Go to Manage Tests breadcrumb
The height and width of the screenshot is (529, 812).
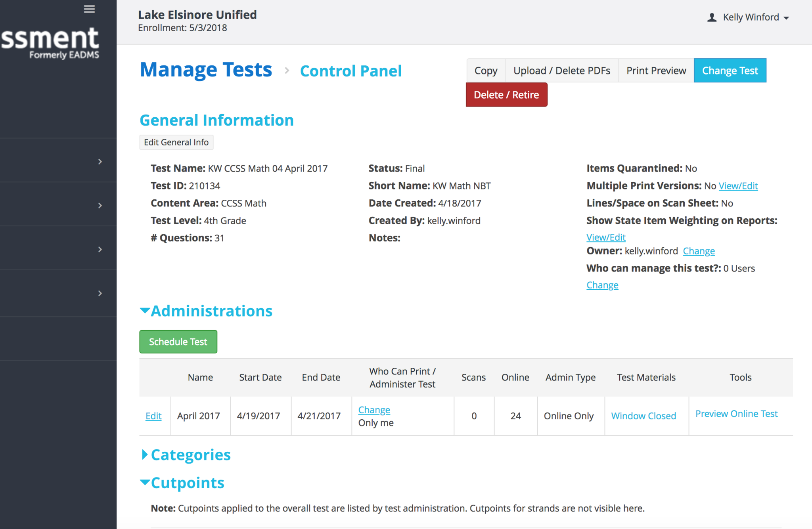(x=206, y=70)
